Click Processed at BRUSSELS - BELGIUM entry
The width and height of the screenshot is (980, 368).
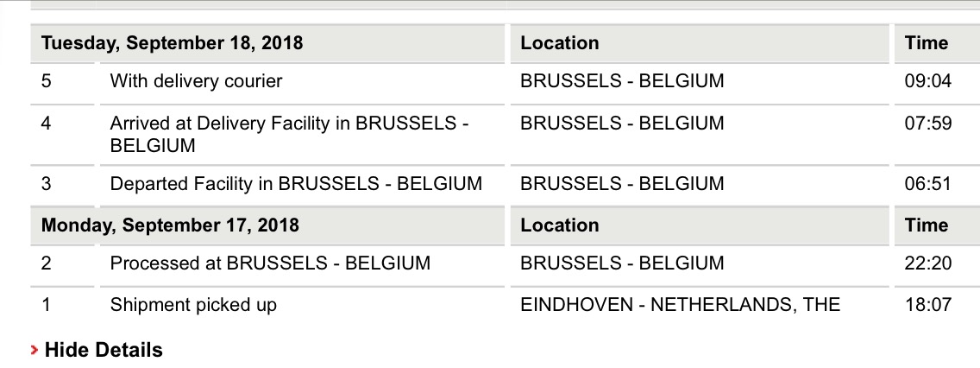[270, 263]
